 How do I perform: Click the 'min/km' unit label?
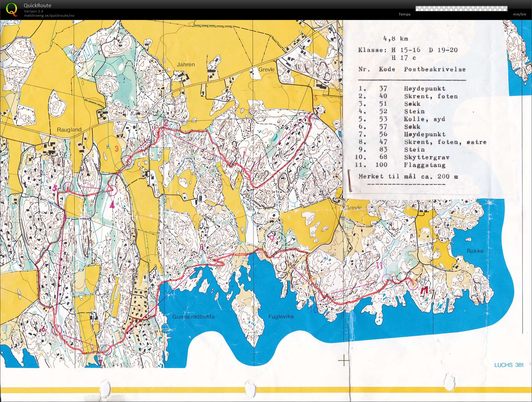tap(519, 14)
